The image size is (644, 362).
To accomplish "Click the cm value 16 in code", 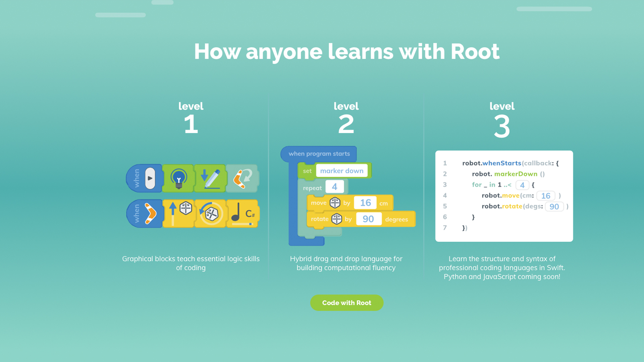I will [x=546, y=196].
